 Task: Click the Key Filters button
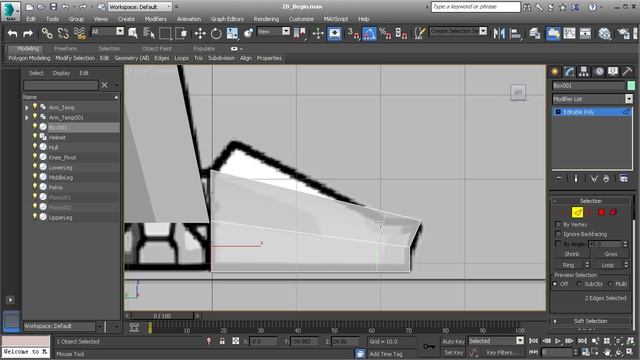(502, 352)
